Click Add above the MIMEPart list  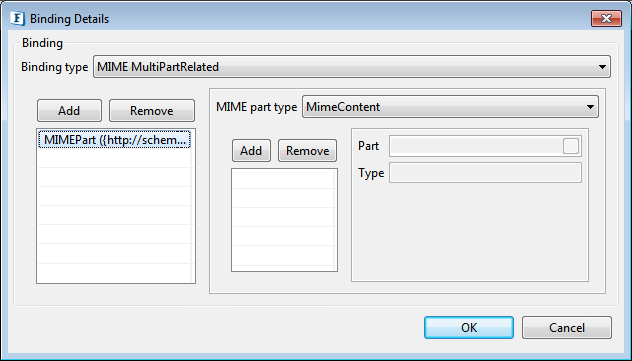[x=69, y=110]
